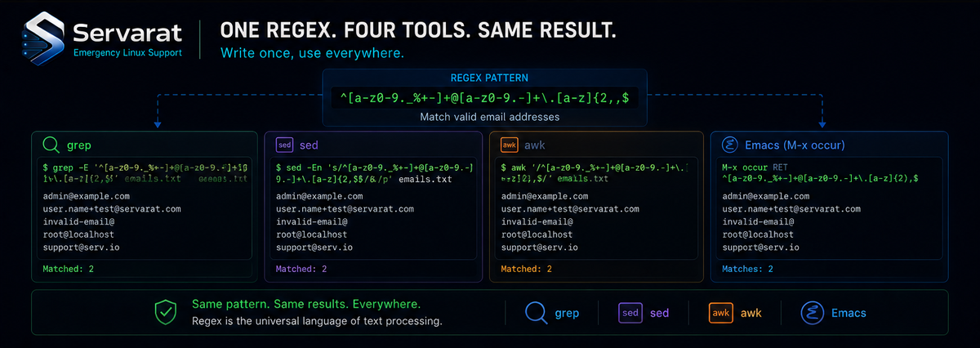
Task: Click user.name+test@servarat.com in the grep panel
Action: tap(111, 209)
